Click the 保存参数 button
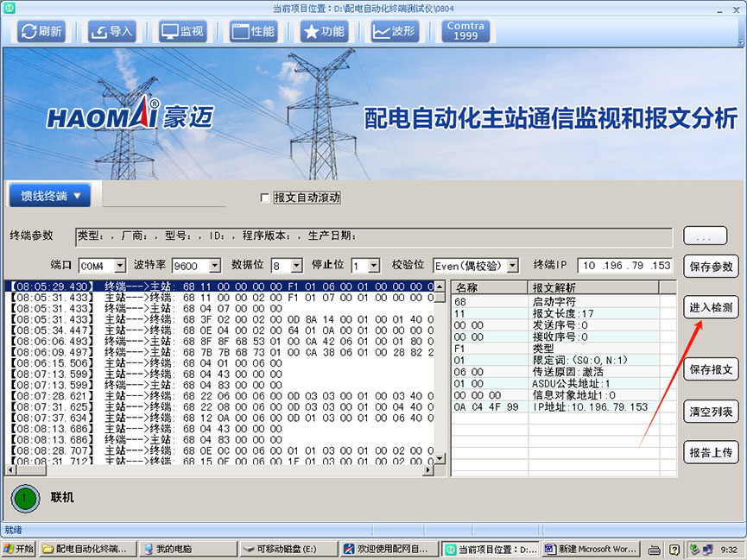The width and height of the screenshot is (747, 560). point(711,267)
